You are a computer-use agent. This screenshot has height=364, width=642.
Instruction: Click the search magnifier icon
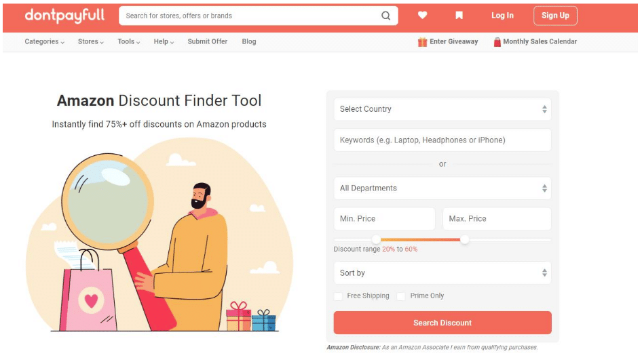[385, 16]
